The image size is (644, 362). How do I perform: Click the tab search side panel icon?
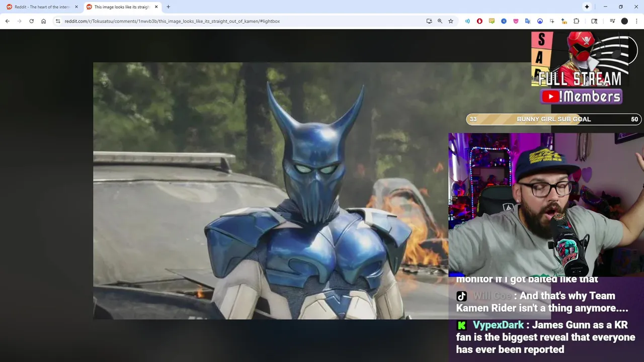click(x=594, y=21)
